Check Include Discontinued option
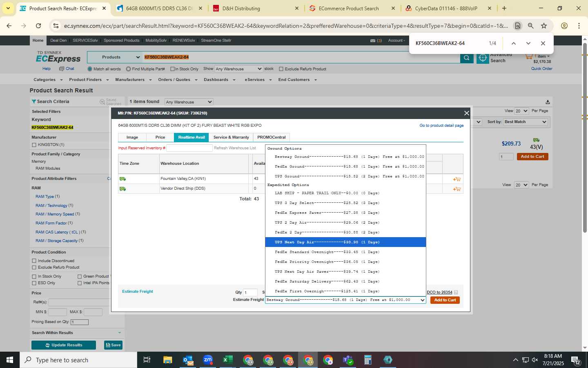 pos(34,261)
